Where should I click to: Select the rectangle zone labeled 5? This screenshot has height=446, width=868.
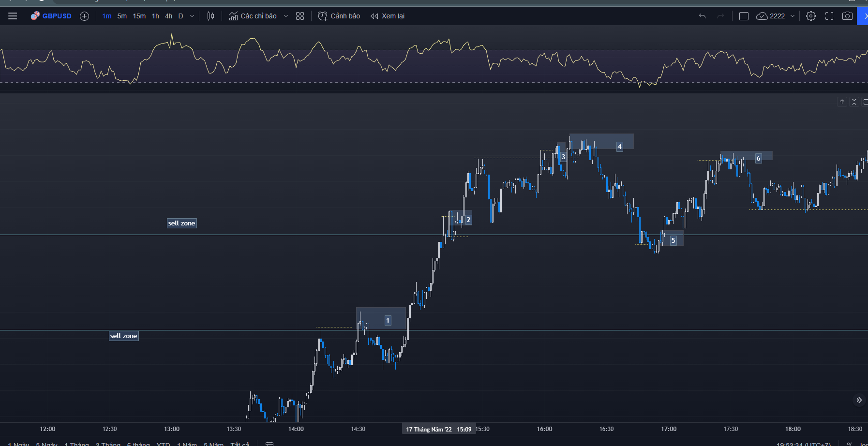tap(673, 238)
